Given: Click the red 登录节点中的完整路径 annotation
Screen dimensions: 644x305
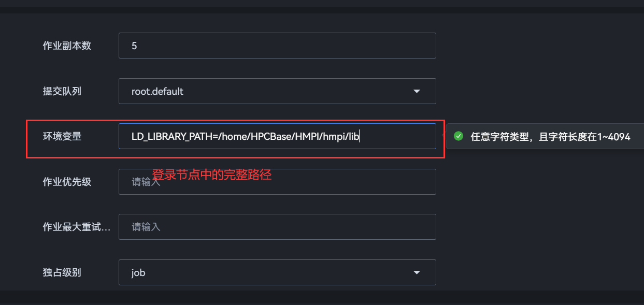Looking at the screenshot, I should (212, 175).
